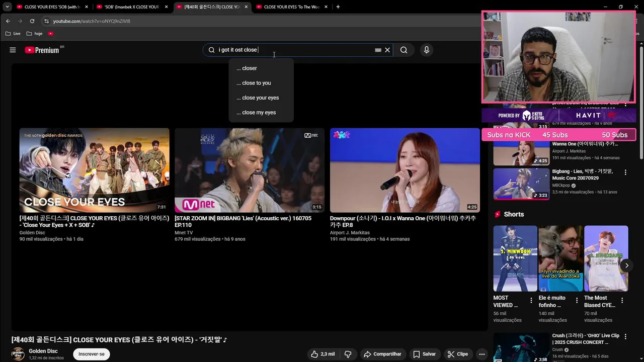Viewport: 644px width, 362px height.
Task: Click the 'Compartilhar' share button
Action: (x=382, y=354)
